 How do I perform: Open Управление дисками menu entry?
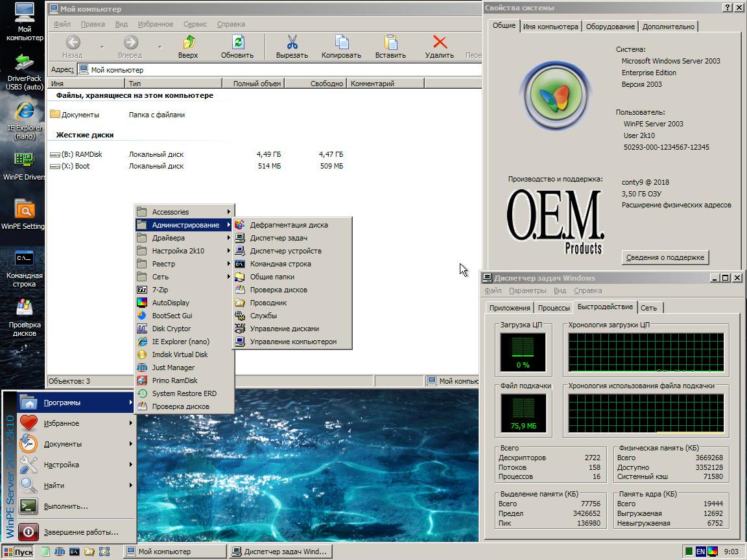[284, 329]
